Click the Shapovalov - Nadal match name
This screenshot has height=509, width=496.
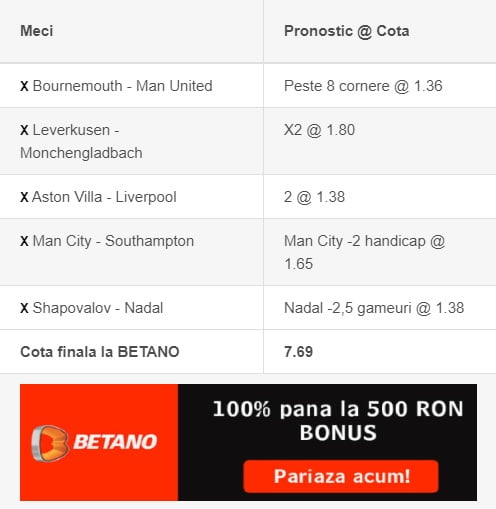[x=98, y=308]
